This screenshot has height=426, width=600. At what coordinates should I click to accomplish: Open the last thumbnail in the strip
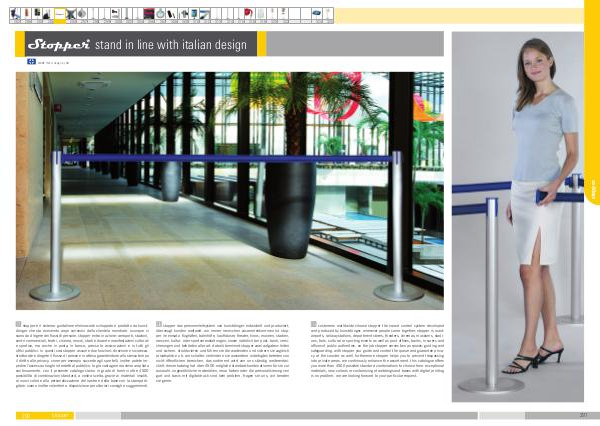click(x=328, y=15)
